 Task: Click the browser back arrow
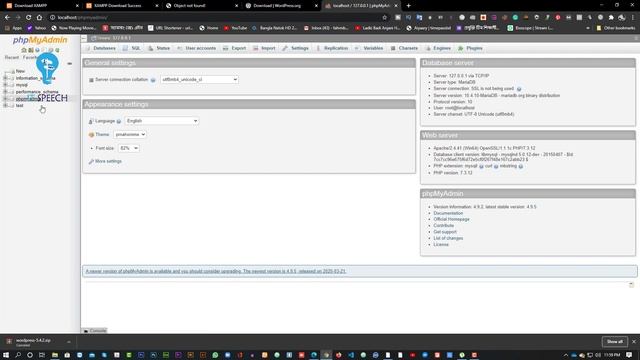tap(7, 18)
